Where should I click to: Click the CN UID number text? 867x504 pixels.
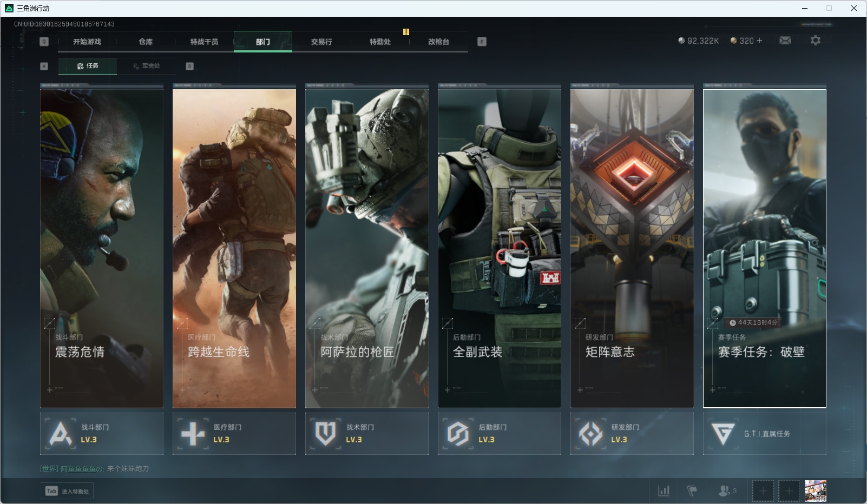[64, 24]
